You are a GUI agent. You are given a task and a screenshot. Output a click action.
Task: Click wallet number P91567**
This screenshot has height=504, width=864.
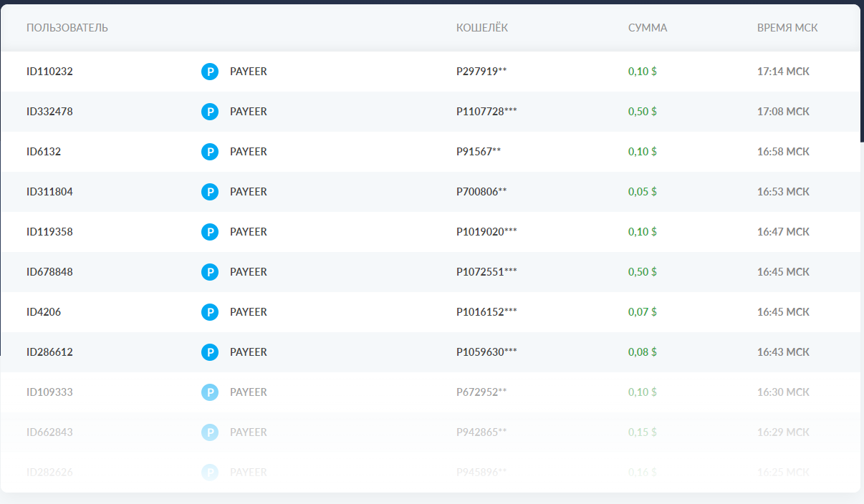click(479, 152)
